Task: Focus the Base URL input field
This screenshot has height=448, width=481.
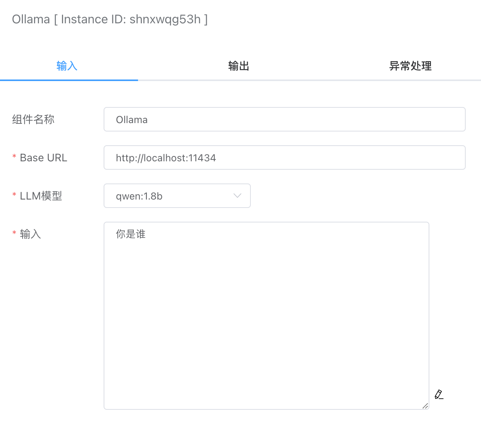Action: [284, 157]
